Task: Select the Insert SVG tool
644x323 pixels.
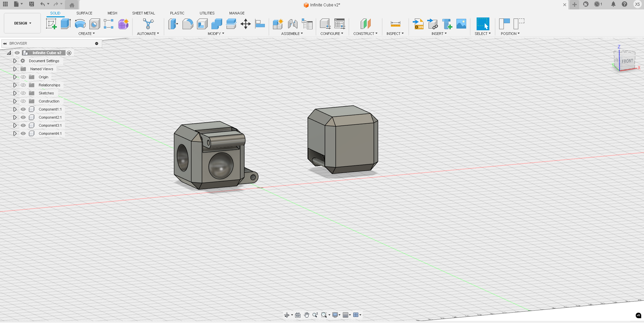Action: [418, 24]
